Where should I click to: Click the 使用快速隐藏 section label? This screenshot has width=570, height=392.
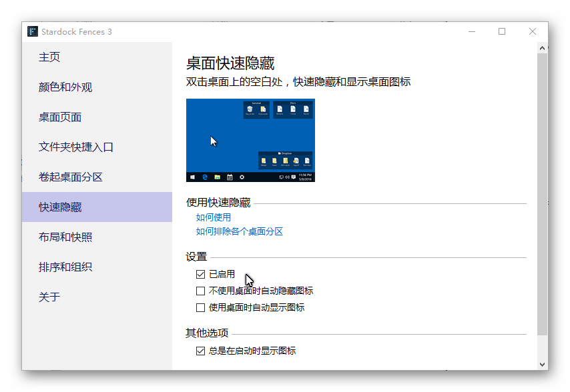point(218,203)
